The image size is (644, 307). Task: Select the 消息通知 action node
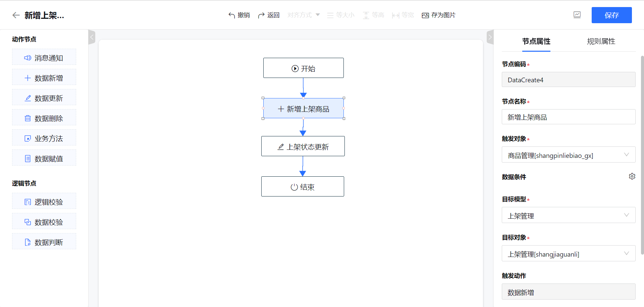click(44, 57)
